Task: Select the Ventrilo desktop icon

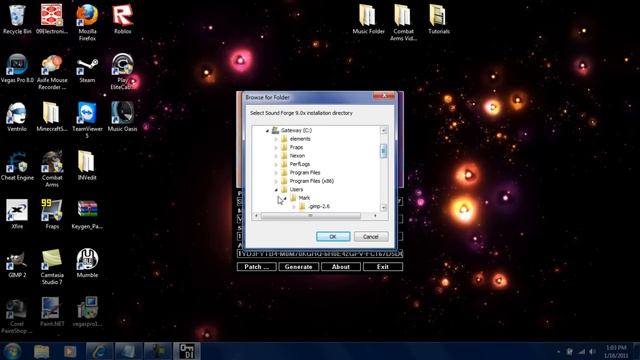Action: pos(17,117)
